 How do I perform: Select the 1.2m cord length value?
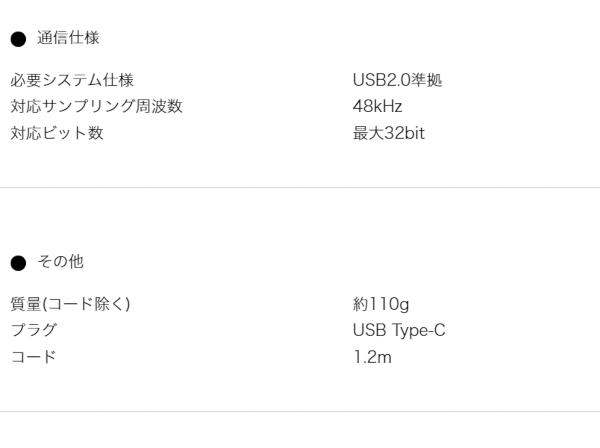pyautogui.click(x=372, y=357)
